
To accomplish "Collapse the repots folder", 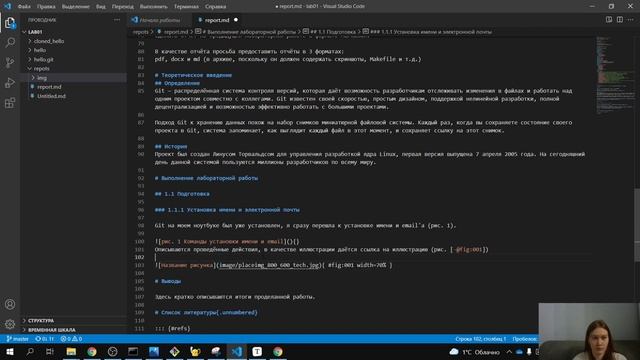I will pos(41,69).
